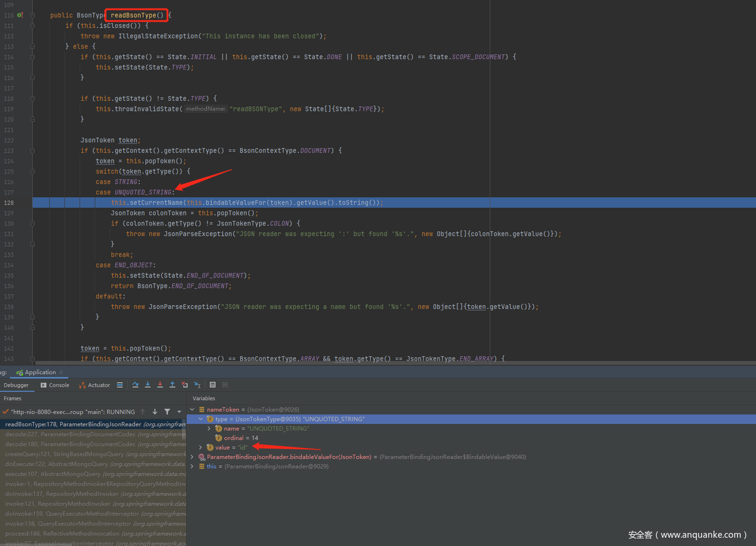Screen dimensions: 756x546
Task: Click the Drop Frame icon
Action: (x=185, y=385)
